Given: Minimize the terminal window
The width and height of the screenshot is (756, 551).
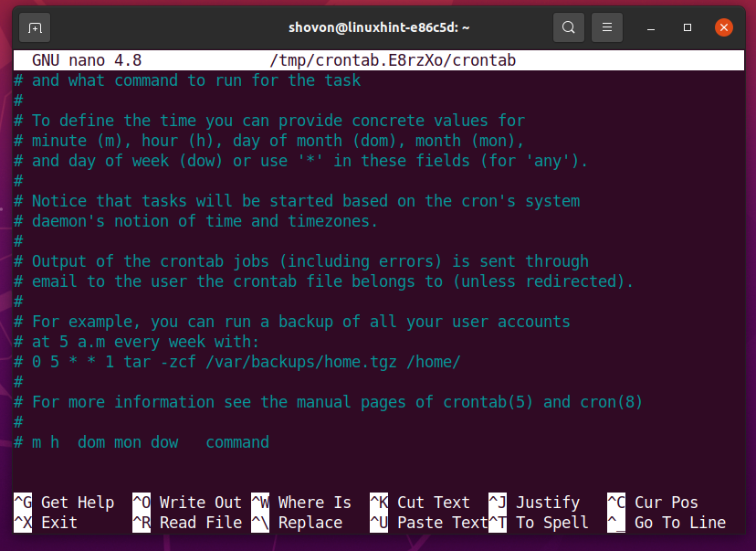Looking at the screenshot, I should point(651,27).
